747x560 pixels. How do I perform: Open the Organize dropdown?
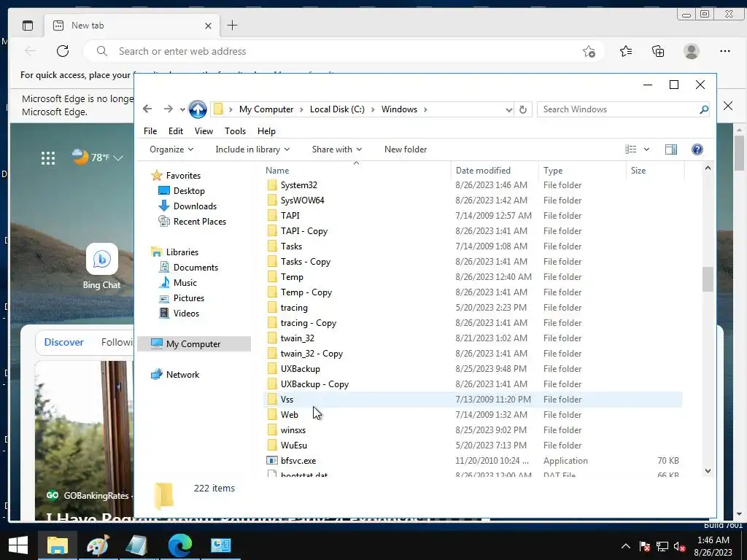coord(171,149)
